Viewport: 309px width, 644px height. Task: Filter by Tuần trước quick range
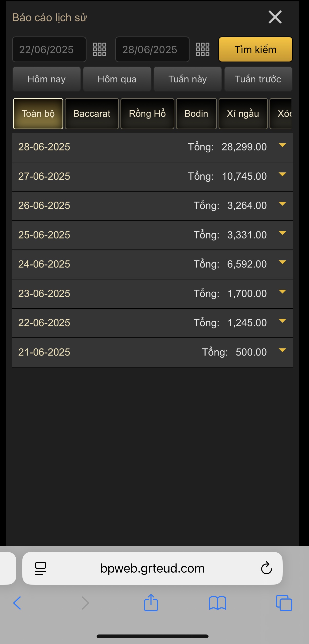pos(258,79)
